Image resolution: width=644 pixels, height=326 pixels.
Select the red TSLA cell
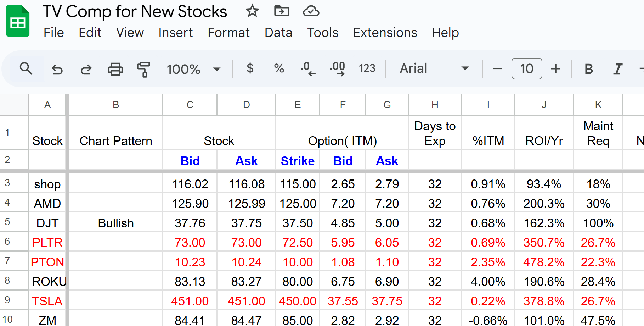(47, 301)
